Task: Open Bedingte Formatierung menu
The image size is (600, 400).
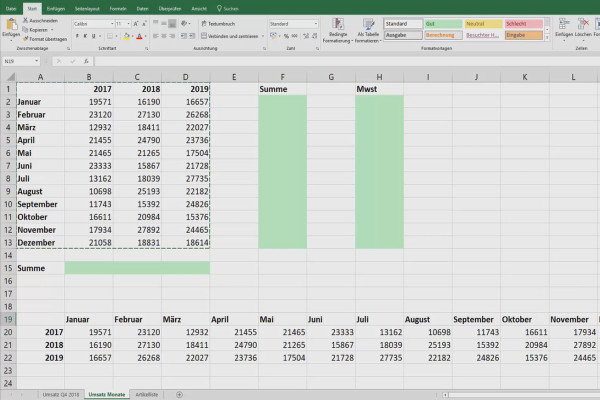Action: coord(337,30)
